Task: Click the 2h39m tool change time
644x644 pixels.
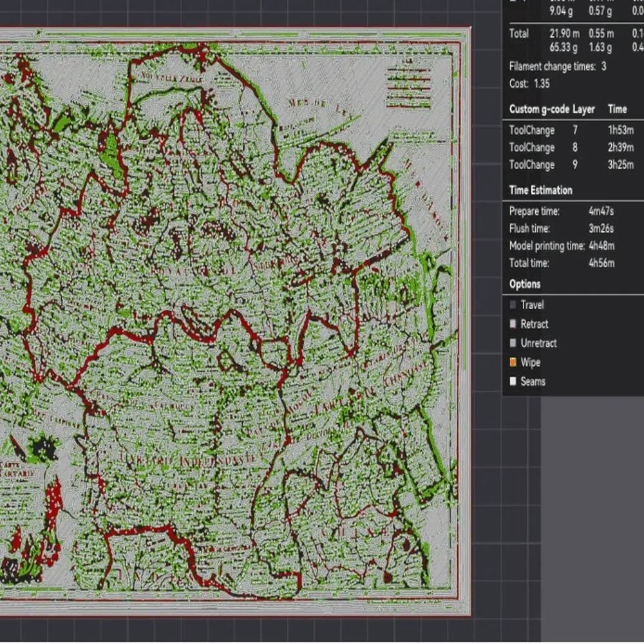Action: pyautogui.click(x=621, y=147)
